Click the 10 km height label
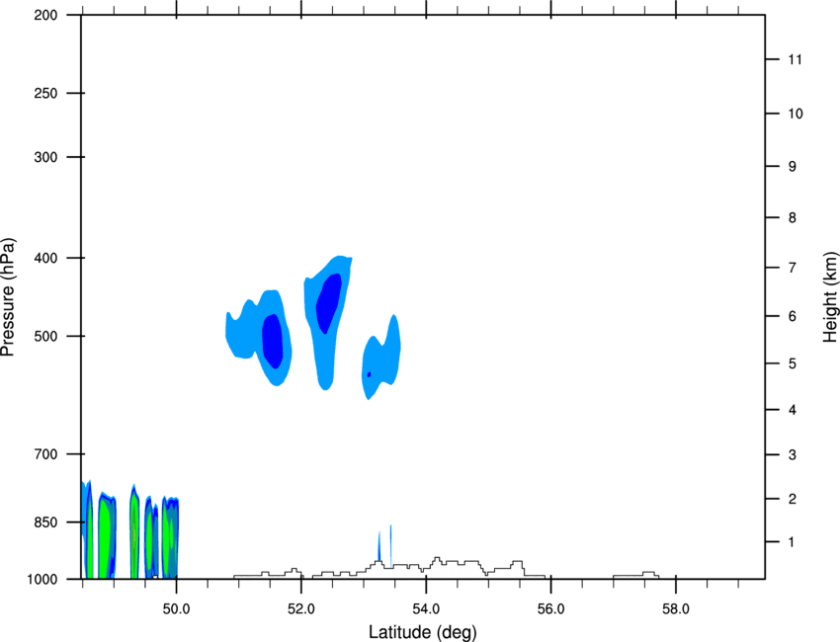The width and height of the screenshot is (840, 642). [x=795, y=114]
